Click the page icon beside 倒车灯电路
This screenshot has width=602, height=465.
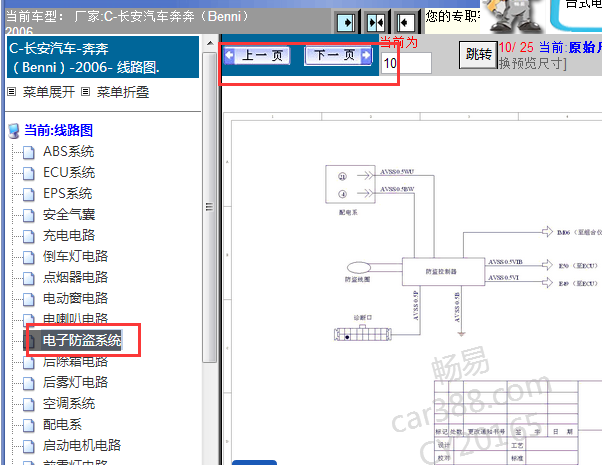click(29, 257)
